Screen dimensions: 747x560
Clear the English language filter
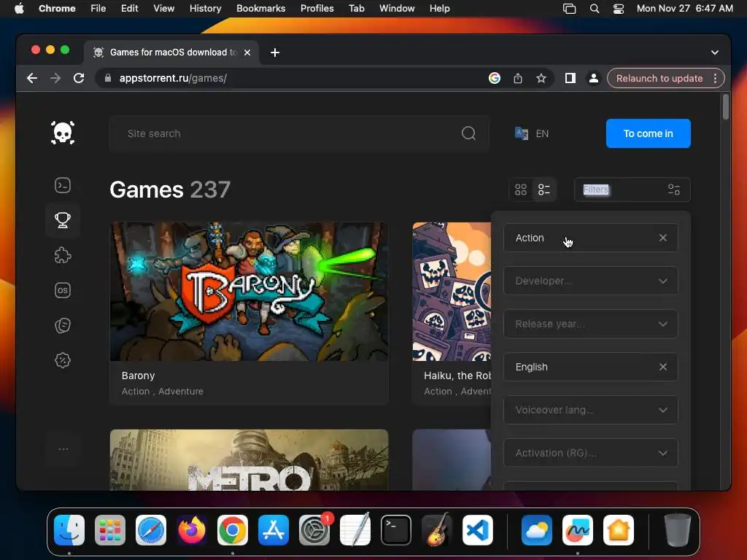(x=662, y=367)
